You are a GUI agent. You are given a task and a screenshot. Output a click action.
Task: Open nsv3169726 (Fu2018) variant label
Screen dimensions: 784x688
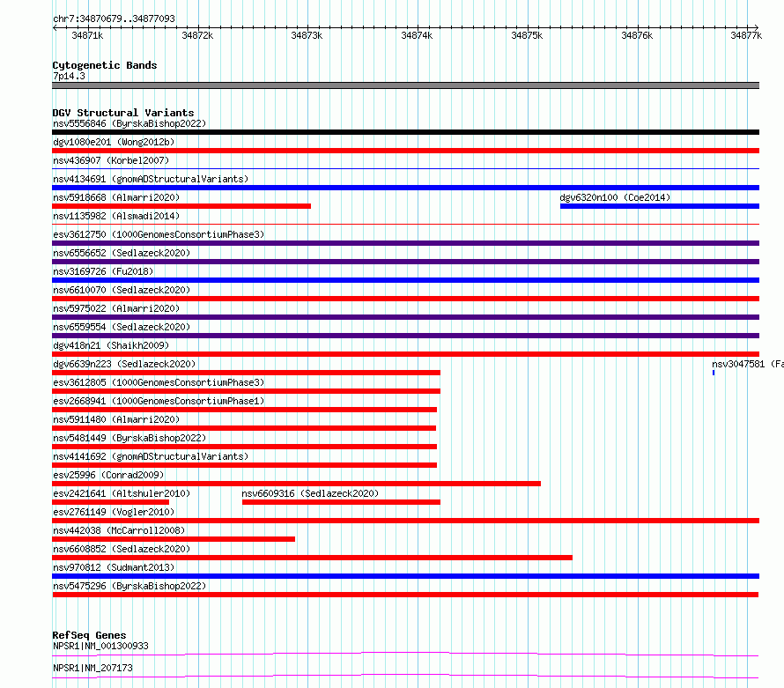103,271
